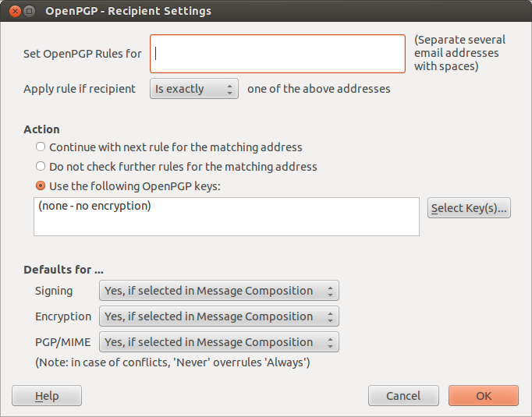The width and height of the screenshot is (532, 417).
Task: Click '(none - no encryption)' entry text
Action: coord(94,206)
